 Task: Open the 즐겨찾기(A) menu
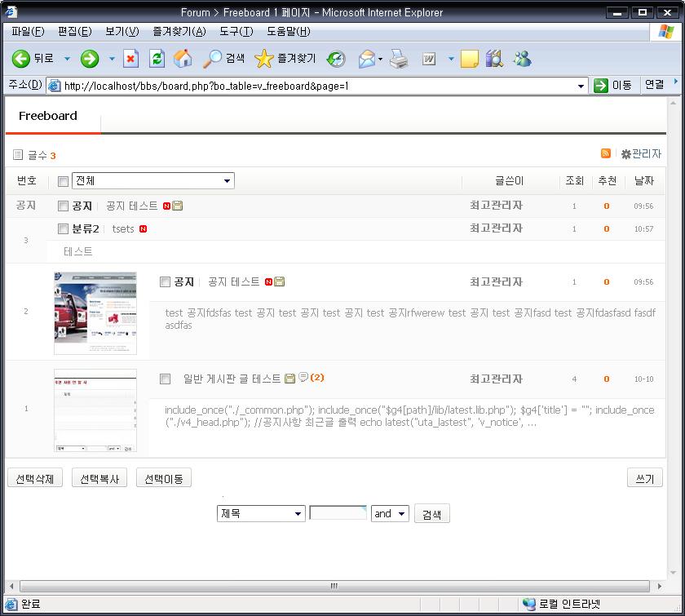click(179, 31)
